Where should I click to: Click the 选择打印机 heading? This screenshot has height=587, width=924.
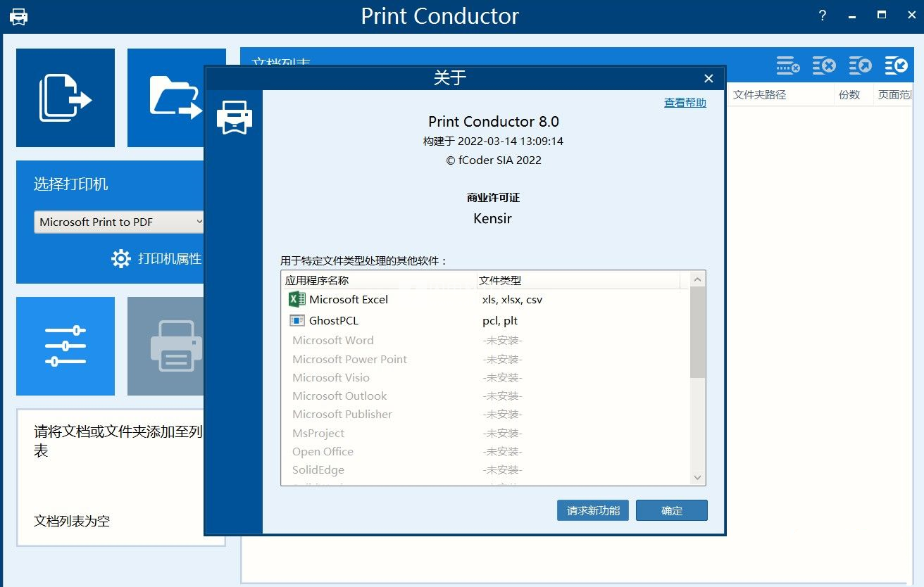point(71,184)
